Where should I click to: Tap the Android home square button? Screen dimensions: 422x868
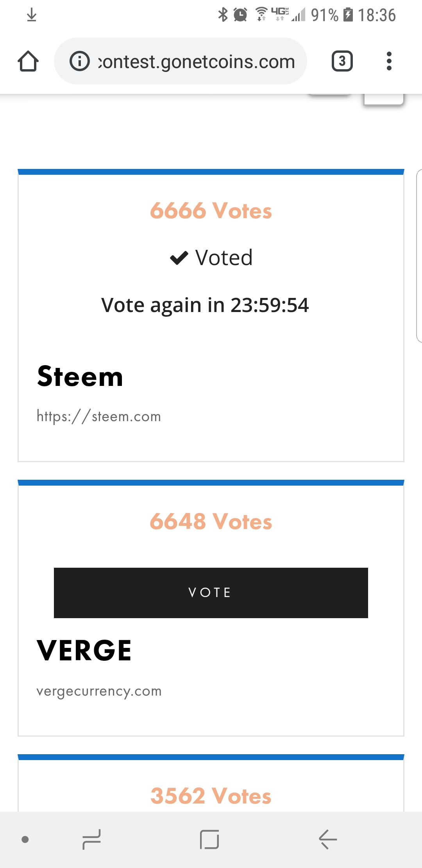(209, 839)
